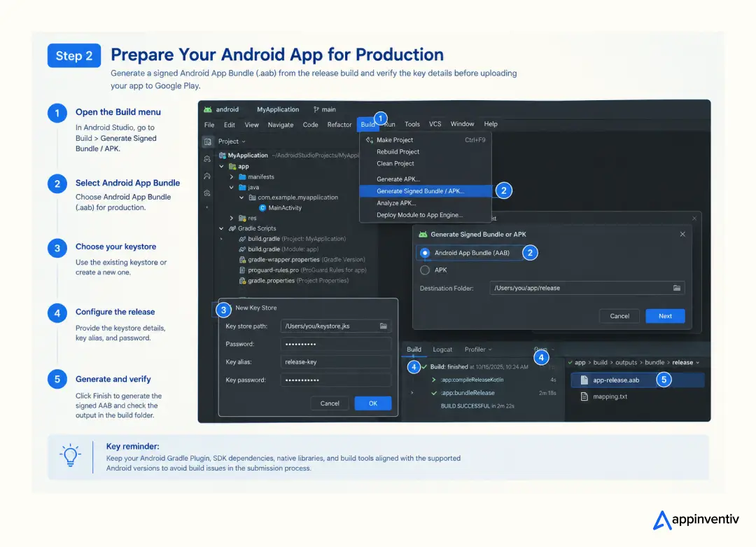Browse for key store path with folder icon
Image resolution: width=756 pixels, height=547 pixels.
click(384, 326)
